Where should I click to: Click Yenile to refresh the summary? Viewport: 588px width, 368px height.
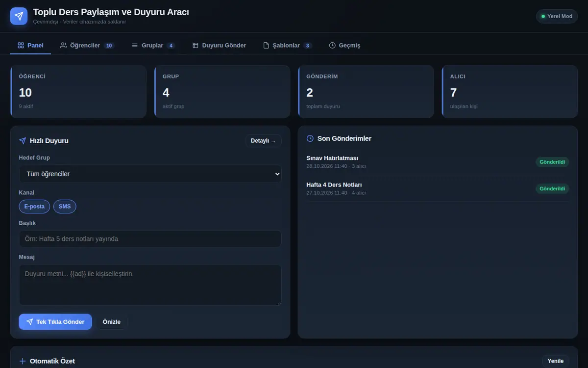[555, 361]
